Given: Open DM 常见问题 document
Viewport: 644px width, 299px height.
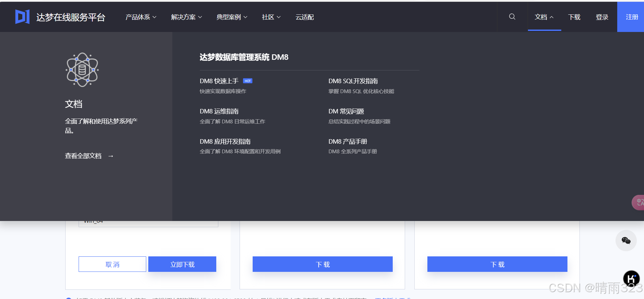Looking at the screenshot, I should click(x=346, y=111).
